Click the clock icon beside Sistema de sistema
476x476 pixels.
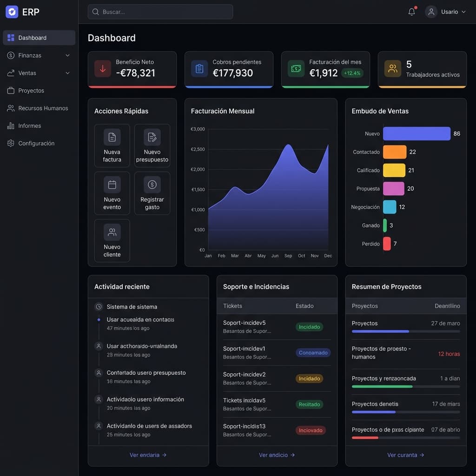tap(99, 307)
